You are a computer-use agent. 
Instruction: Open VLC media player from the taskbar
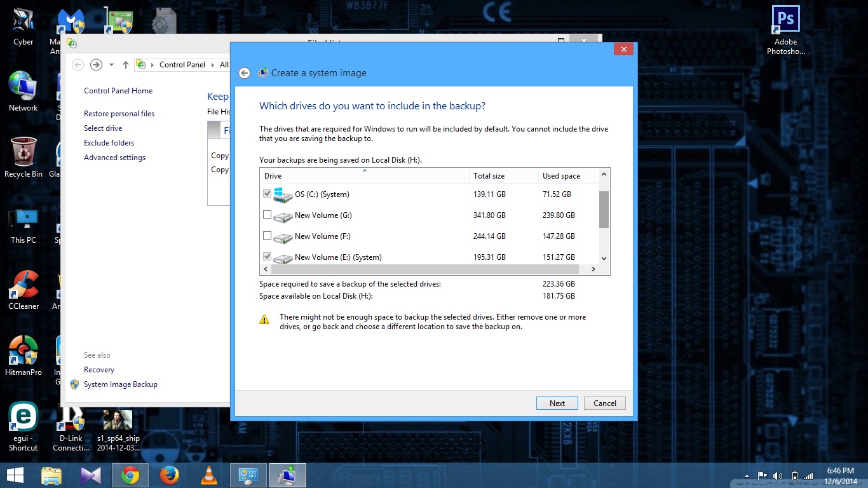(x=208, y=475)
